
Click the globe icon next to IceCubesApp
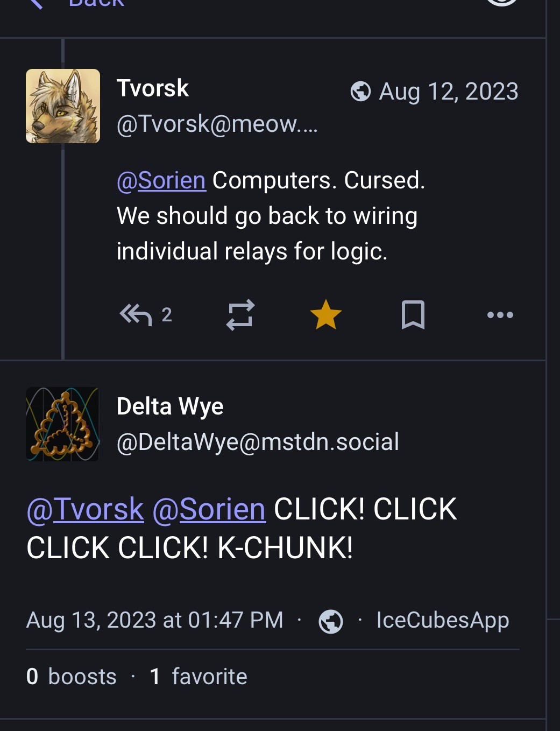[331, 621]
